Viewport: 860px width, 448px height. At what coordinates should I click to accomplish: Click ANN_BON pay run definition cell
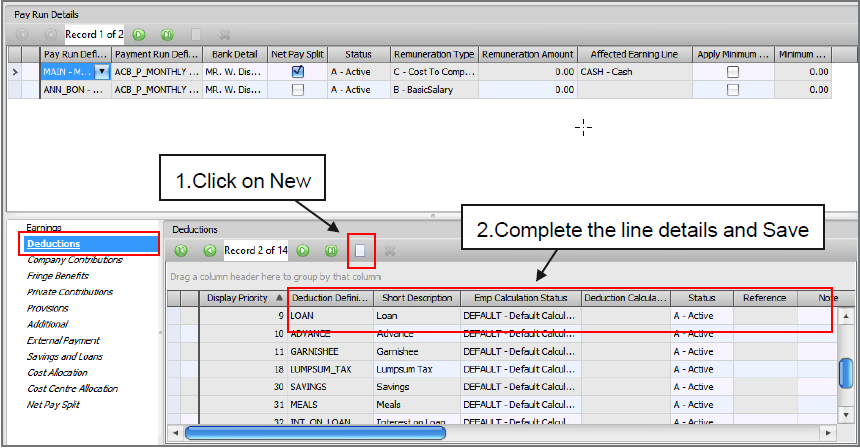point(76,89)
